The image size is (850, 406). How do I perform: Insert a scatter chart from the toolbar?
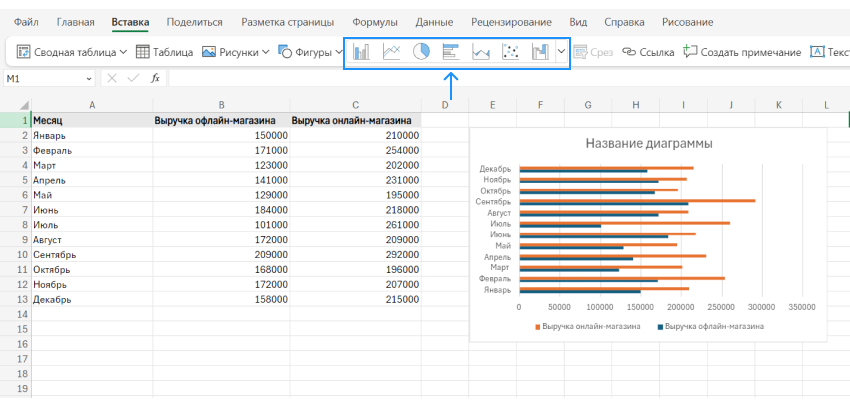[511, 52]
